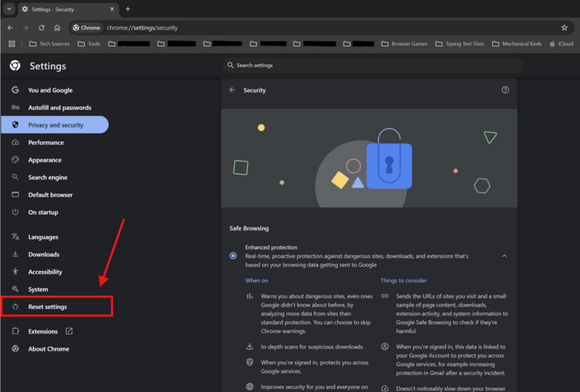The height and width of the screenshot is (392, 580).
Task: Click the back arrow beside Security heading
Action: (x=232, y=91)
